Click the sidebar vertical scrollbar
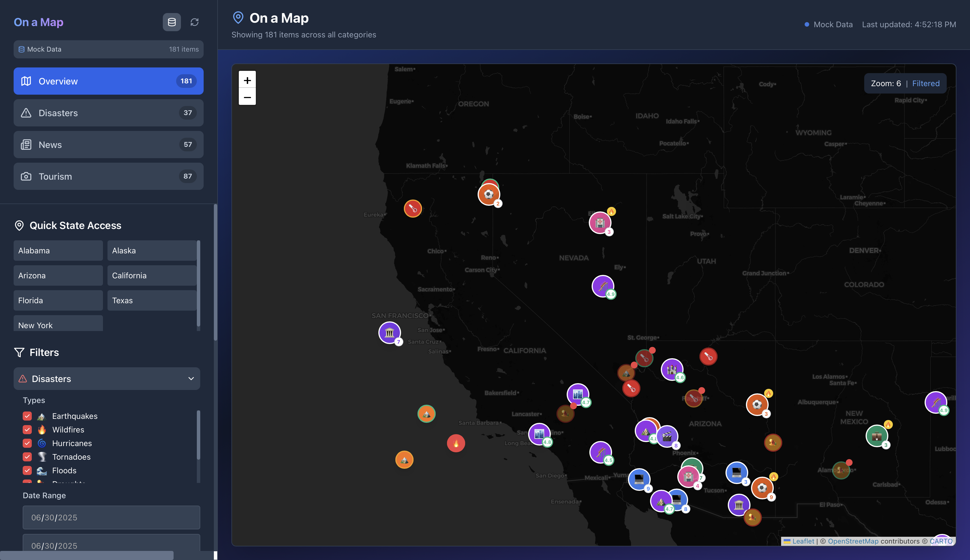 click(x=215, y=272)
